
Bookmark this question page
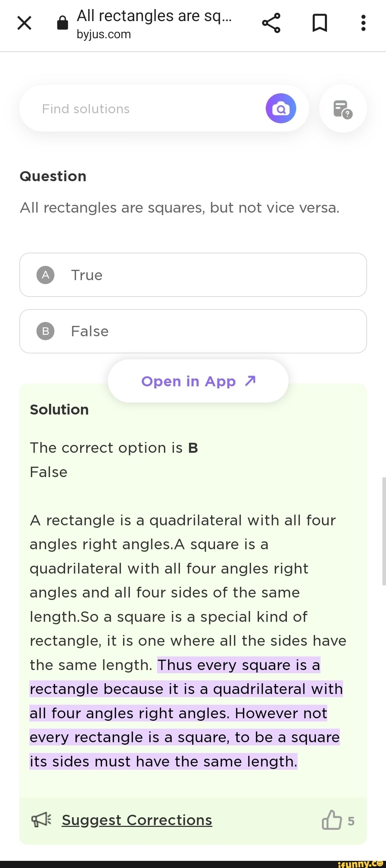pos(319,23)
